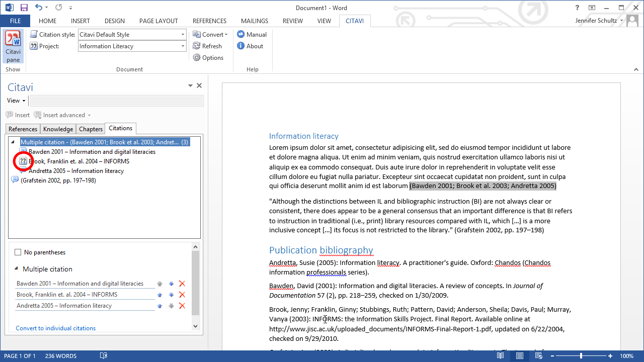Open the Project dropdown
This screenshot has width=644, height=362.
[183, 46]
